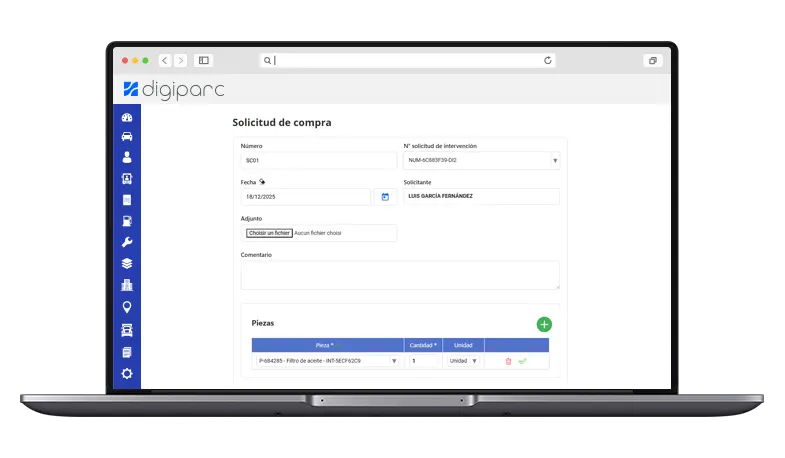Select the location pin sidebar icon
Screen dimensions: 785x458
point(127,307)
